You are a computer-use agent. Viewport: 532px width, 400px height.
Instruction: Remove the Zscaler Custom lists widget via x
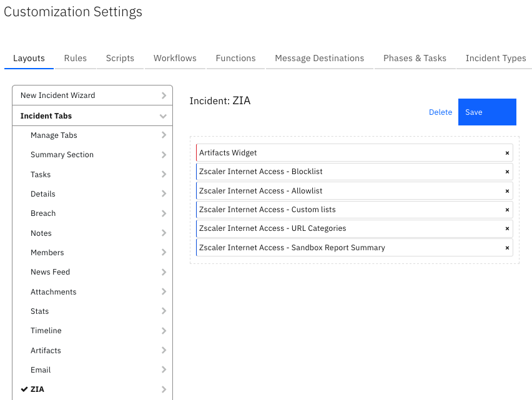tap(507, 210)
